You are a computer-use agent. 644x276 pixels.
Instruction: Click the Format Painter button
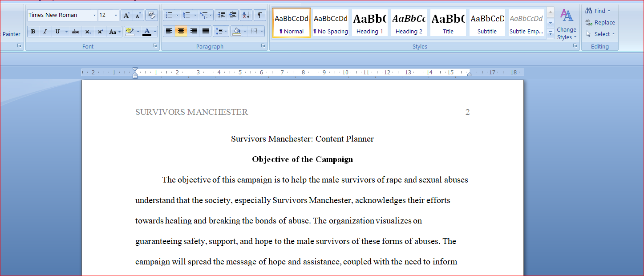pyautogui.click(x=11, y=34)
